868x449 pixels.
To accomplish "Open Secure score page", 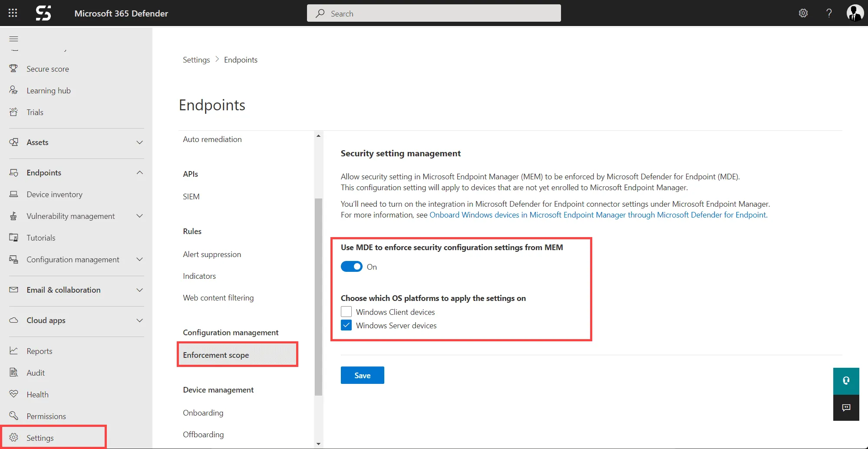I will [x=48, y=69].
